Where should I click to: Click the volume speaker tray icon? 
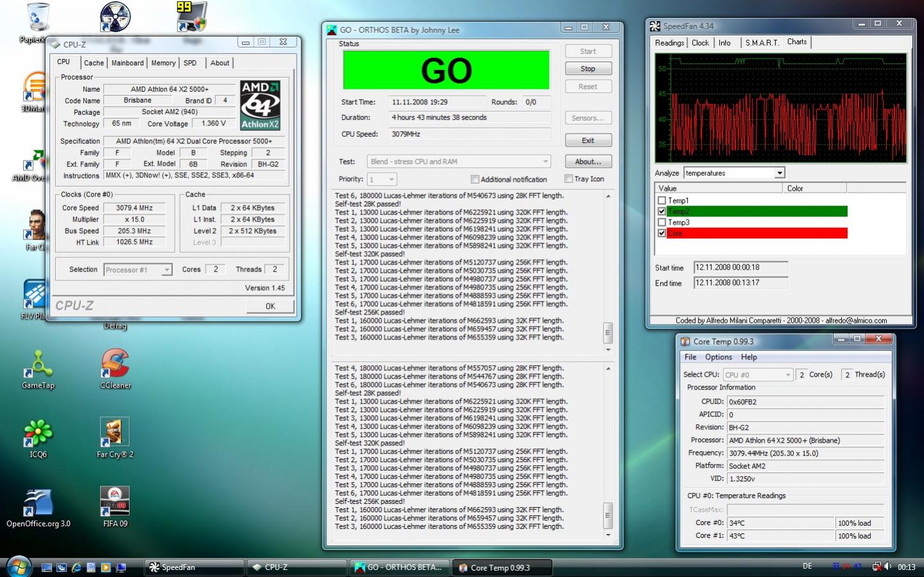[888, 566]
